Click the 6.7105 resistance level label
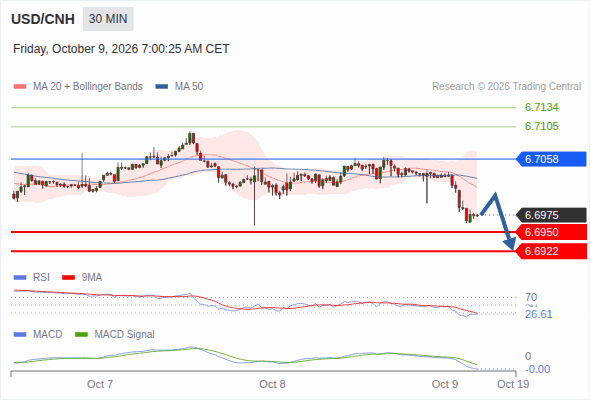Screen dimensions: 590x400 point(541,126)
